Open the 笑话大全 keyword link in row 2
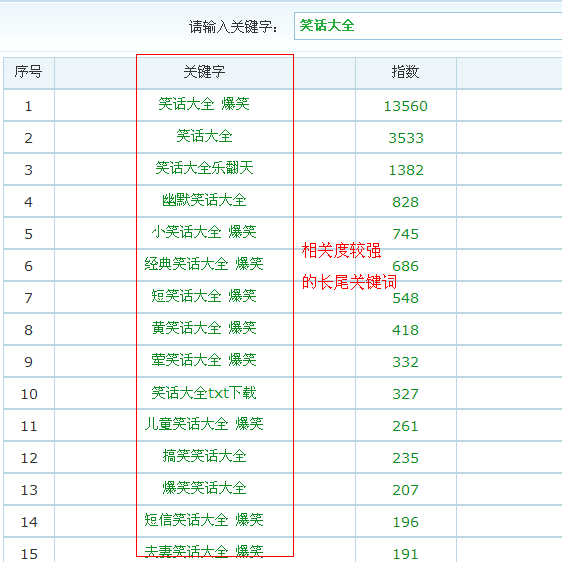 pos(204,136)
